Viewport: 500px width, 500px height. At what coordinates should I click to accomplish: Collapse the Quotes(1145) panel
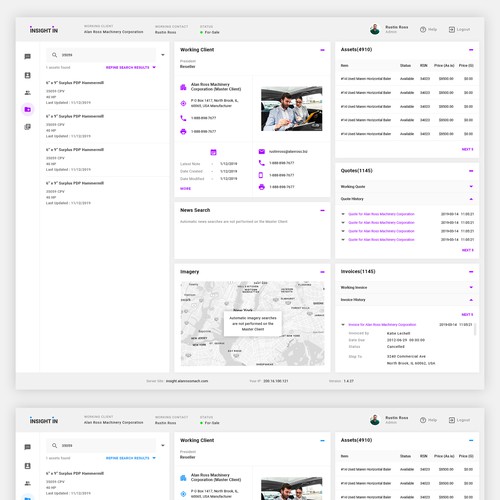click(x=471, y=171)
